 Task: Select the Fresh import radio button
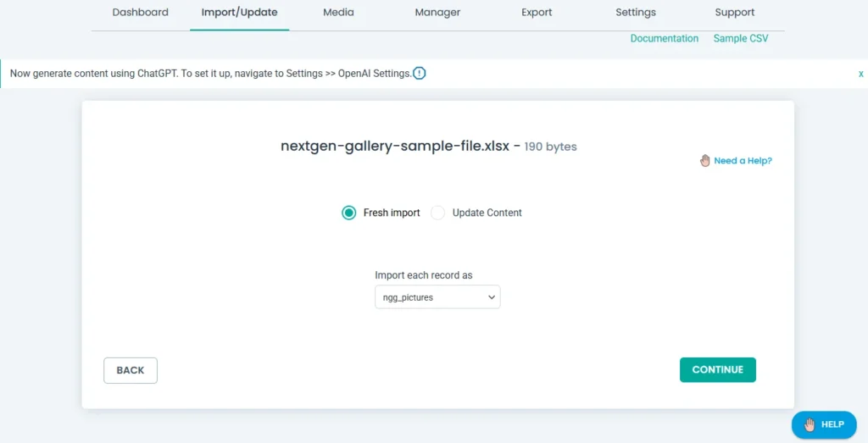coord(348,213)
